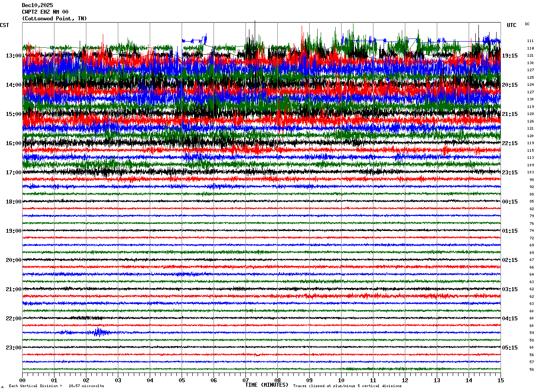Select the 21:00 CST time label

point(13,289)
